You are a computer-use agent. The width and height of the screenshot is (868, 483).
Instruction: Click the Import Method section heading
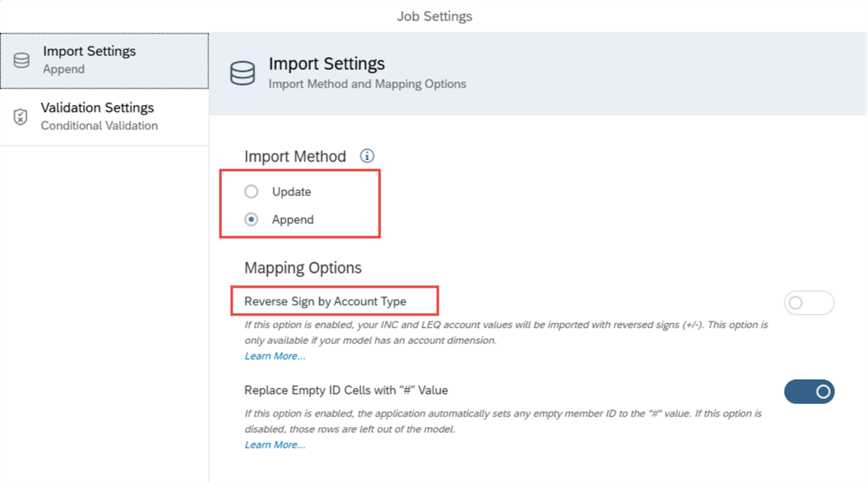(295, 157)
